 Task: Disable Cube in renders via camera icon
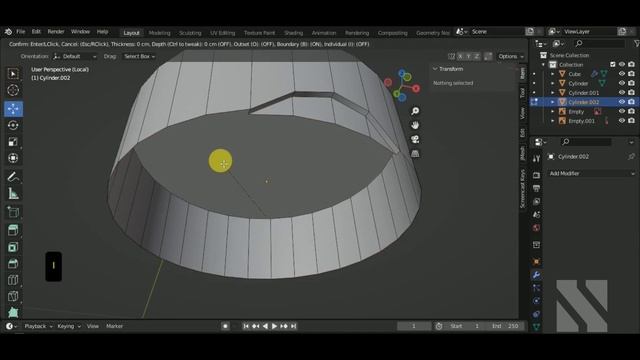coord(631,74)
